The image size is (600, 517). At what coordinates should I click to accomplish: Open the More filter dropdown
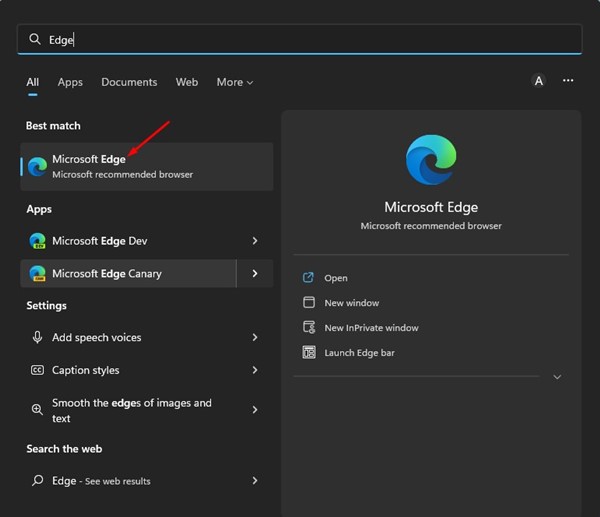pos(235,82)
